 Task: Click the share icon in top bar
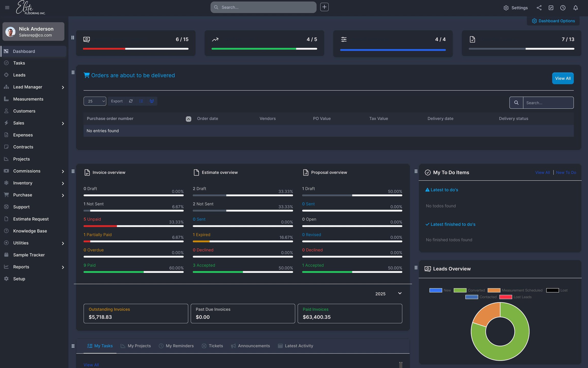539,8
